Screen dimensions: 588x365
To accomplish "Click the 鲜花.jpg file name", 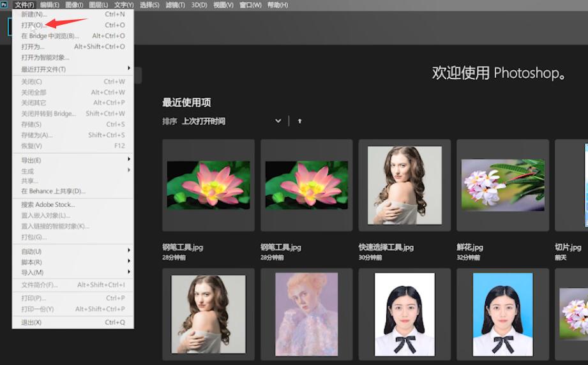I will pyautogui.click(x=470, y=248).
